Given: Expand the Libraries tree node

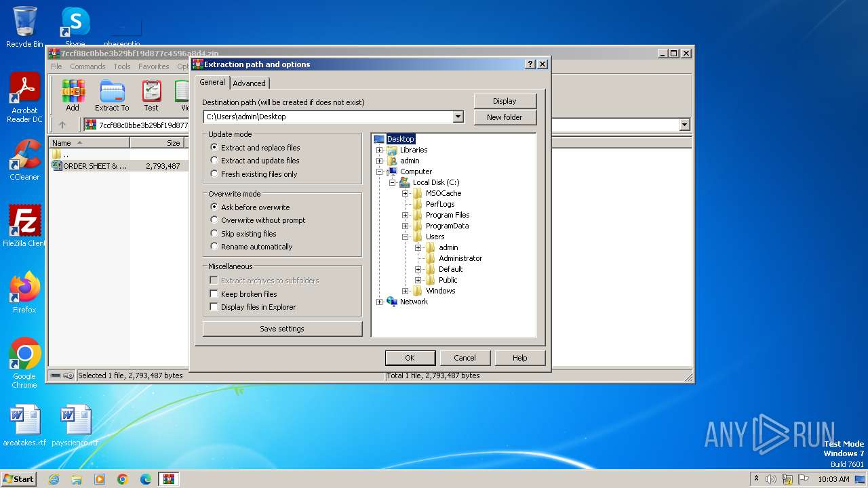Looking at the screenshot, I should point(379,150).
